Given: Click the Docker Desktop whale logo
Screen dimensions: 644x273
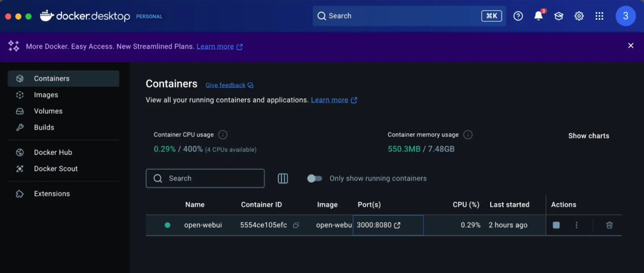Looking at the screenshot, I should (x=47, y=16).
